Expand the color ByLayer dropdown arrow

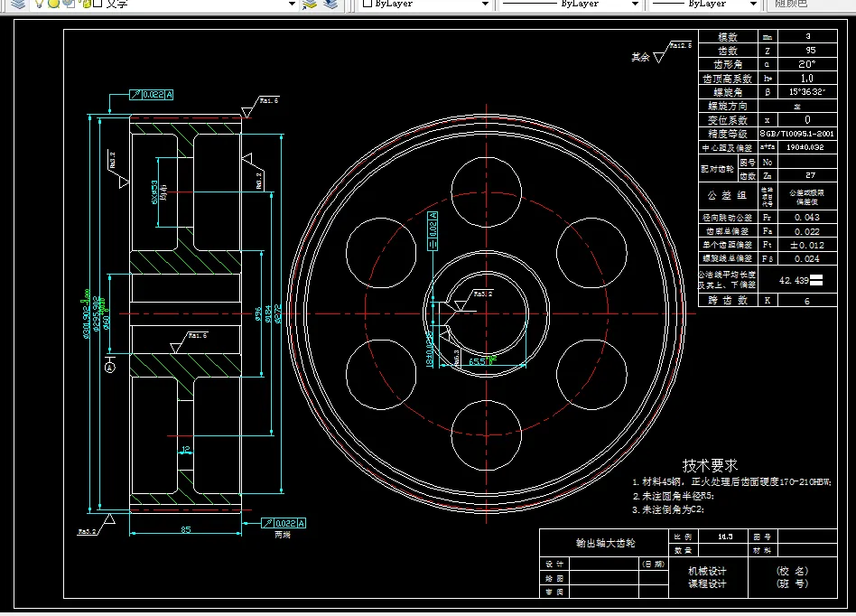[x=485, y=4]
